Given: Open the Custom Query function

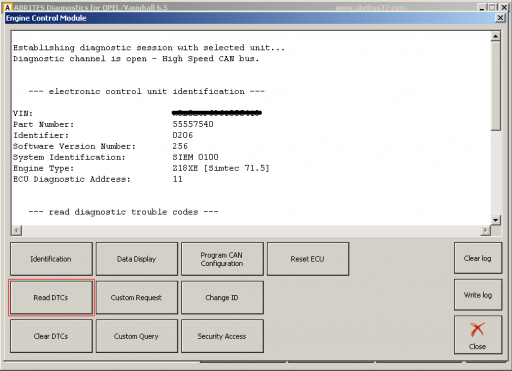Looking at the screenshot, I should tap(137, 336).
